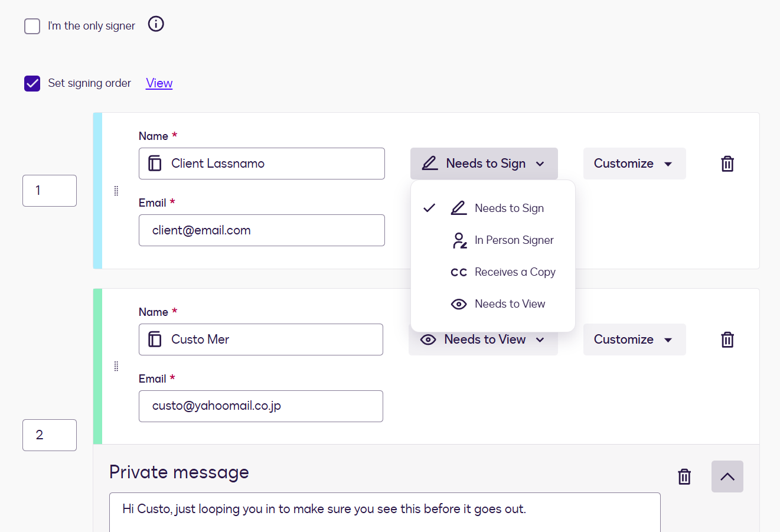
Task: Open the View signing order link
Action: (159, 83)
